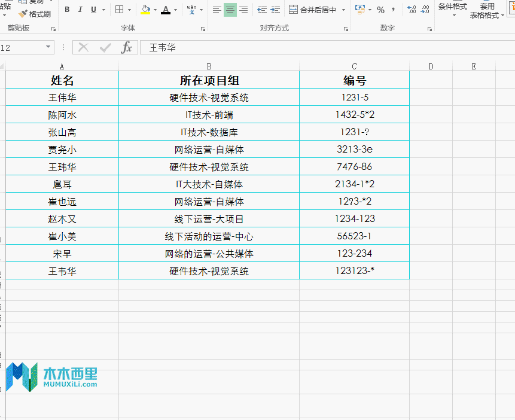Click 格式刷 format painter
This screenshot has height=420, width=515.
click(x=35, y=14)
